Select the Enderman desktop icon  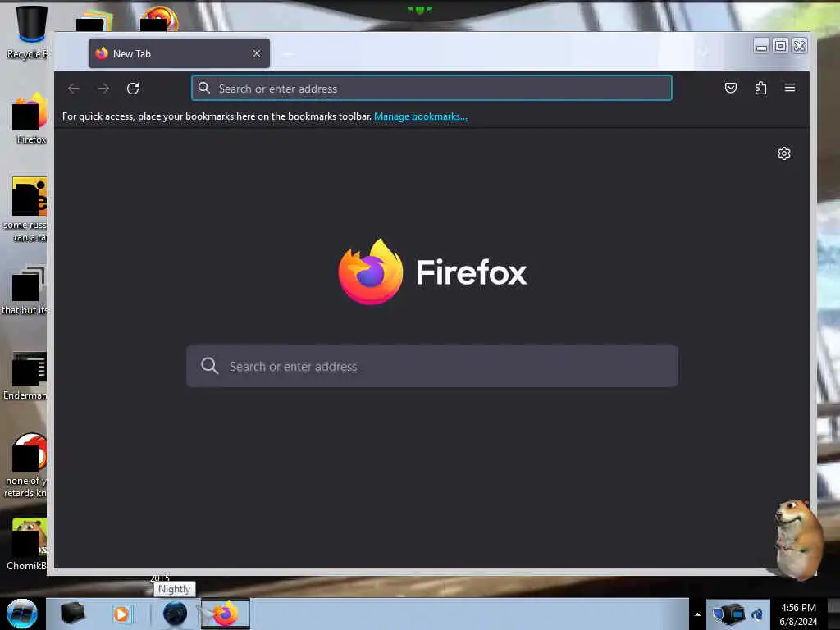click(27, 376)
